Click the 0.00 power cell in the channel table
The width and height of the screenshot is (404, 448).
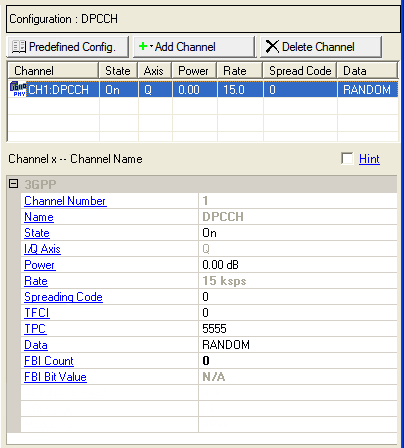coord(195,90)
